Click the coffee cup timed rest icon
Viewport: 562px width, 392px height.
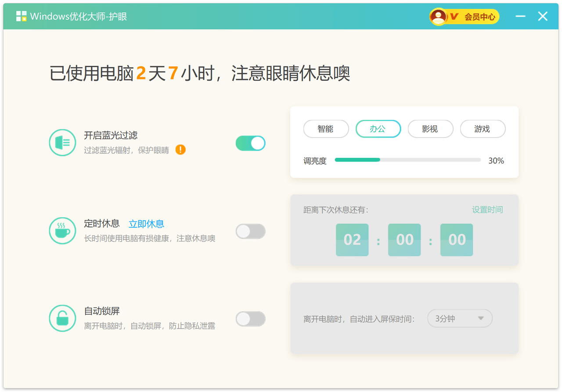(x=62, y=230)
